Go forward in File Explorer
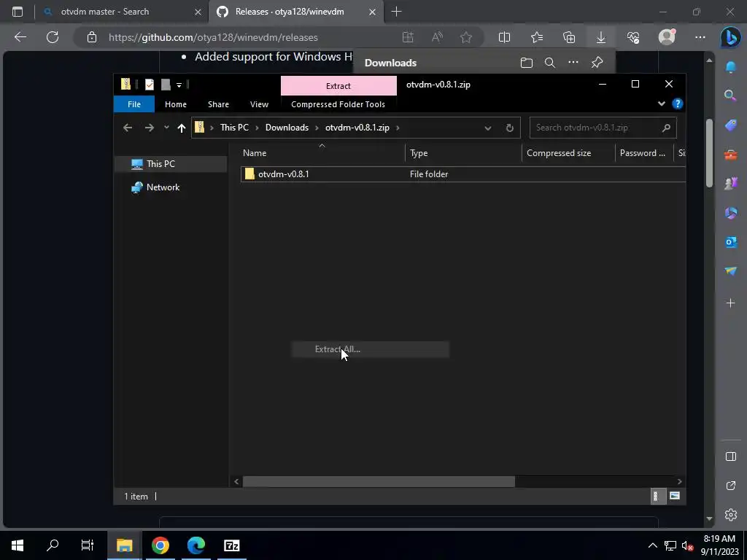Screen dimensions: 747x560 click(x=149, y=128)
